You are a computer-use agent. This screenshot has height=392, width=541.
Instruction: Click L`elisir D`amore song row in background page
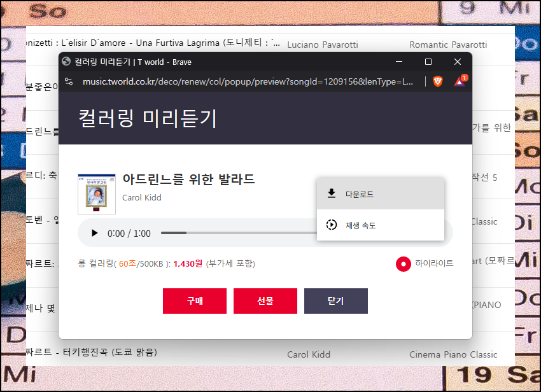coord(153,43)
